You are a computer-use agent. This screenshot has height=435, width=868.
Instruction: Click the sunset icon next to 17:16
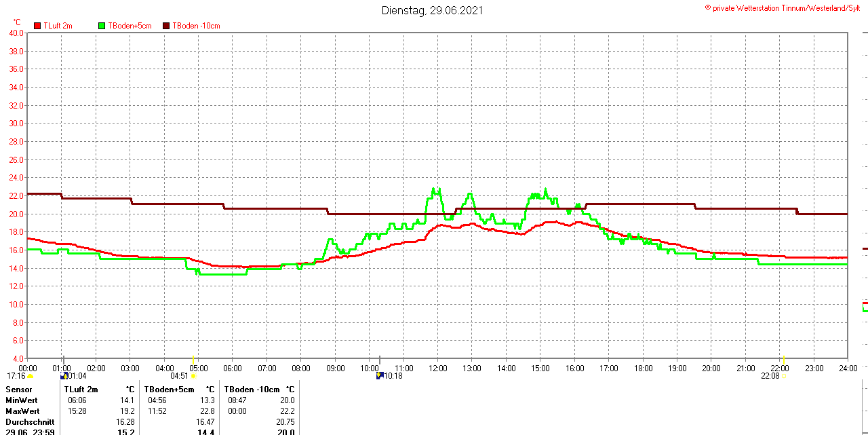(30, 376)
